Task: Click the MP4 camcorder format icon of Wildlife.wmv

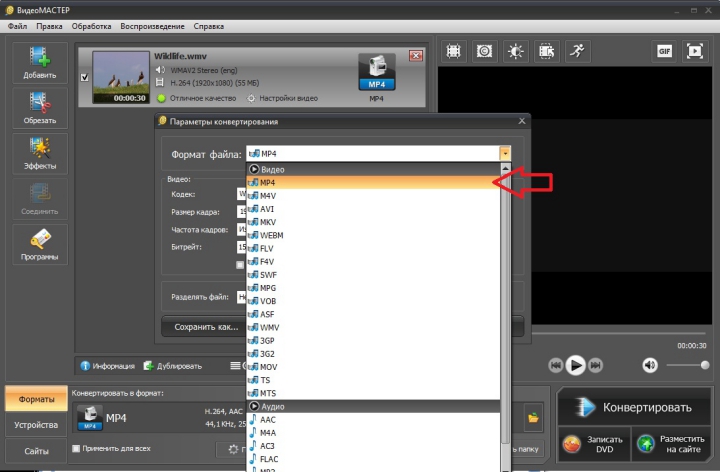Action: (377, 72)
